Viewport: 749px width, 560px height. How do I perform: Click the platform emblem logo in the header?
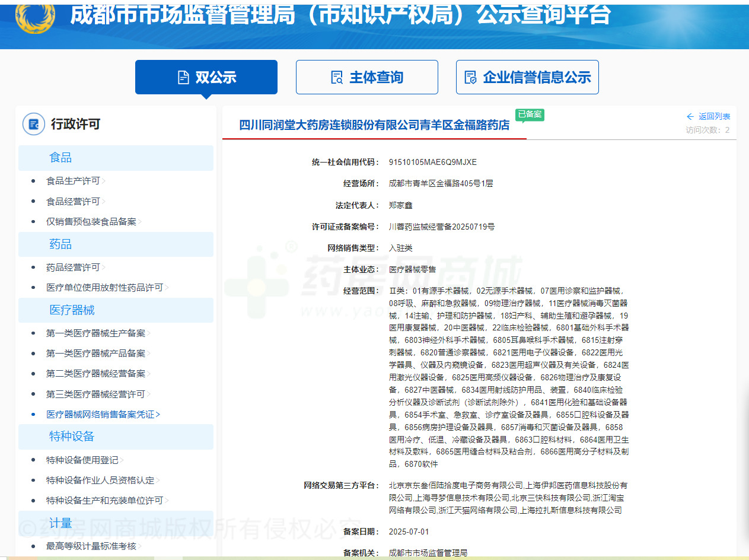[x=35, y=15]
